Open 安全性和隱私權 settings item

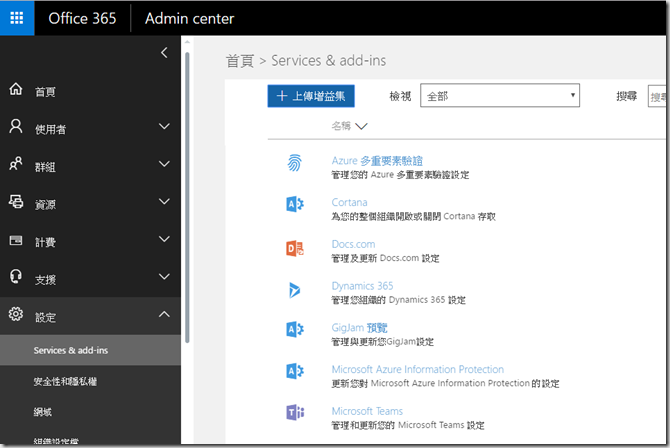65,381
